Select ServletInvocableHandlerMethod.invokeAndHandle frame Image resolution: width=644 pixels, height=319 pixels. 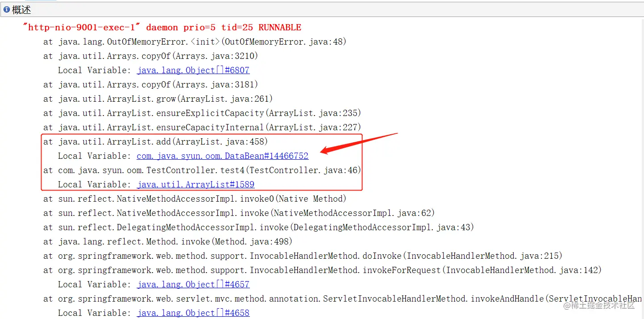(342, 298)
